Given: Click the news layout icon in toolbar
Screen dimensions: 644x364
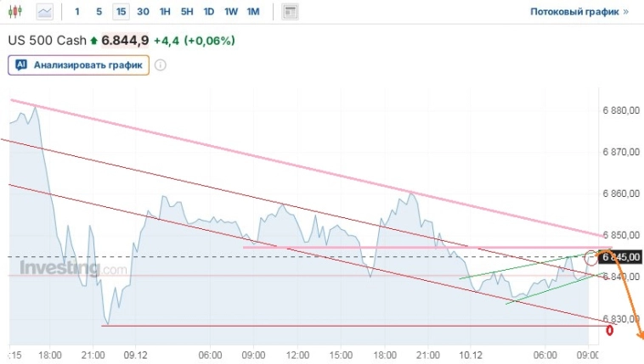Looking at the screenshot, I should [x=290, y=12].
